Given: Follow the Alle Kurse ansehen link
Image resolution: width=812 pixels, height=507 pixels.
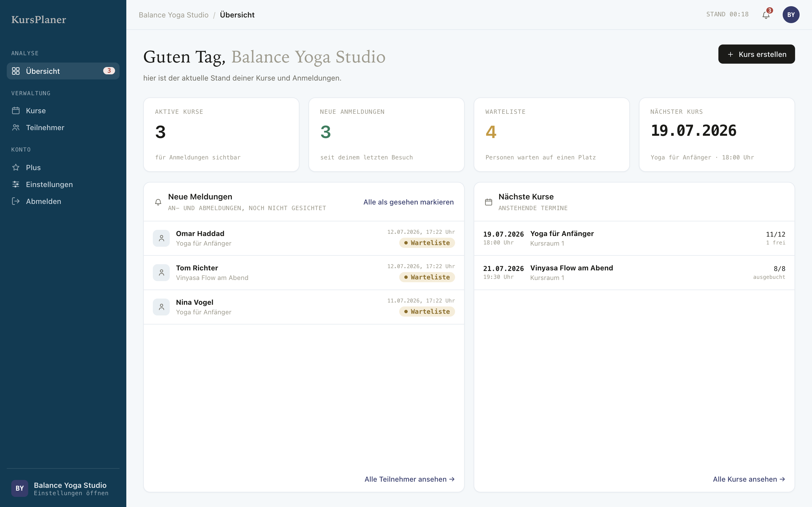Looking at the screenshot, I should coord(749,479).
